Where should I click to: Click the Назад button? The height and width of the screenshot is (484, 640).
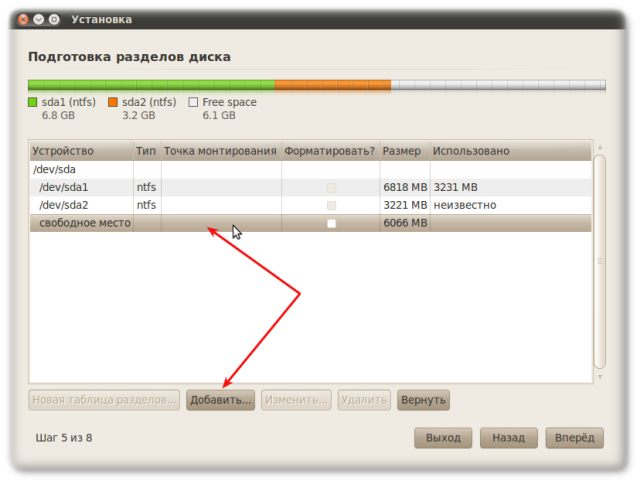[508, 438]
